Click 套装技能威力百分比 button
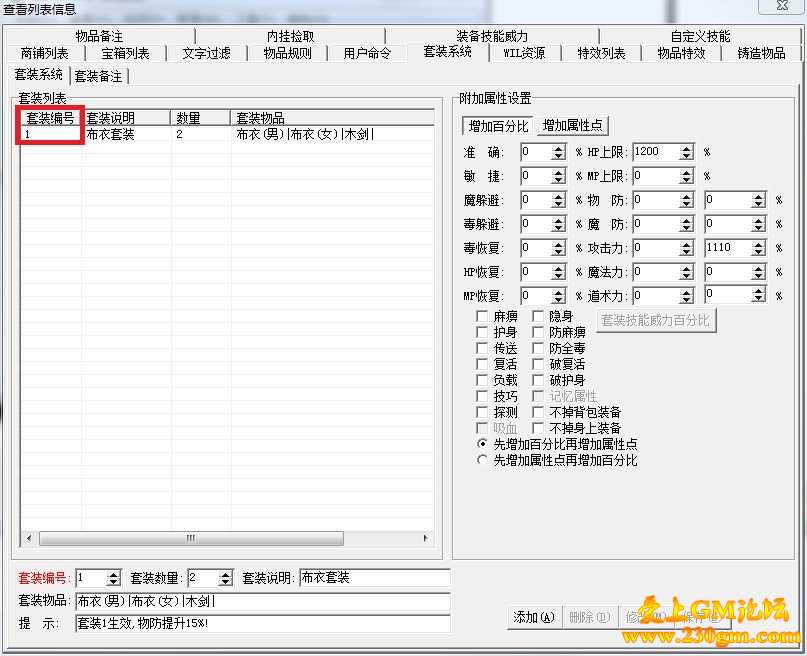 [656, 321]
